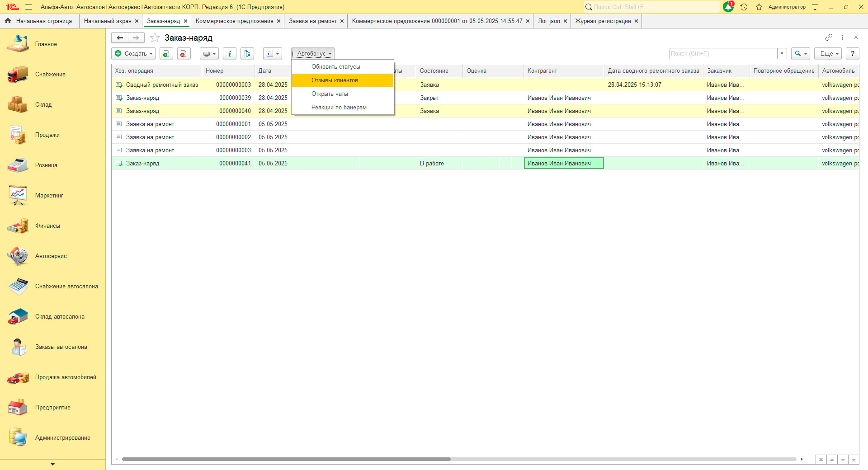Expand the search magnifier dropdown

[801, 53]
